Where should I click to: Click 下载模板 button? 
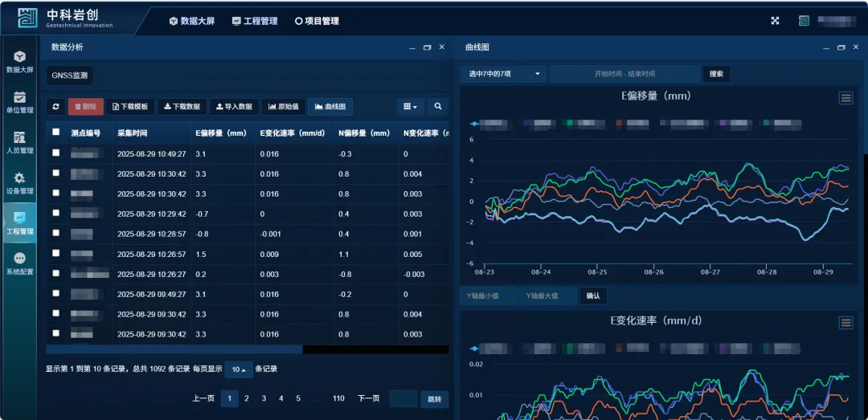click(130, 107)
